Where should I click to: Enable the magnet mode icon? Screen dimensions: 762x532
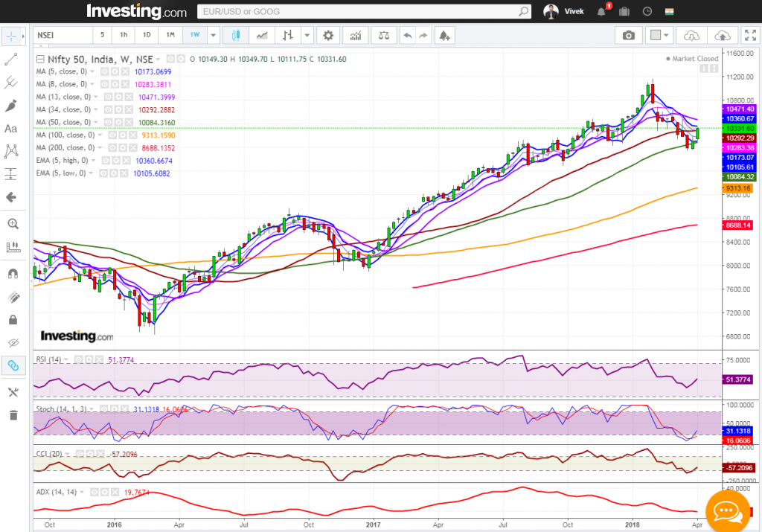click(x=13, y=274)
